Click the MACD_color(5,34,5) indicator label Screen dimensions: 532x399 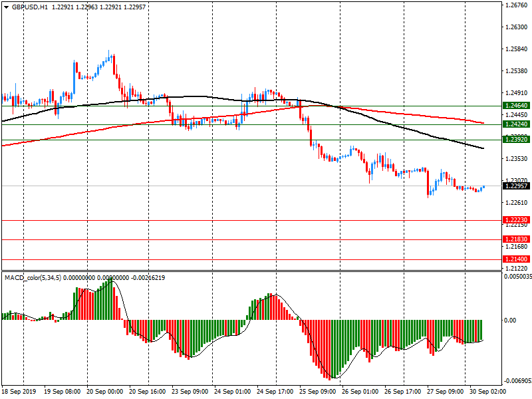(33, 278)
